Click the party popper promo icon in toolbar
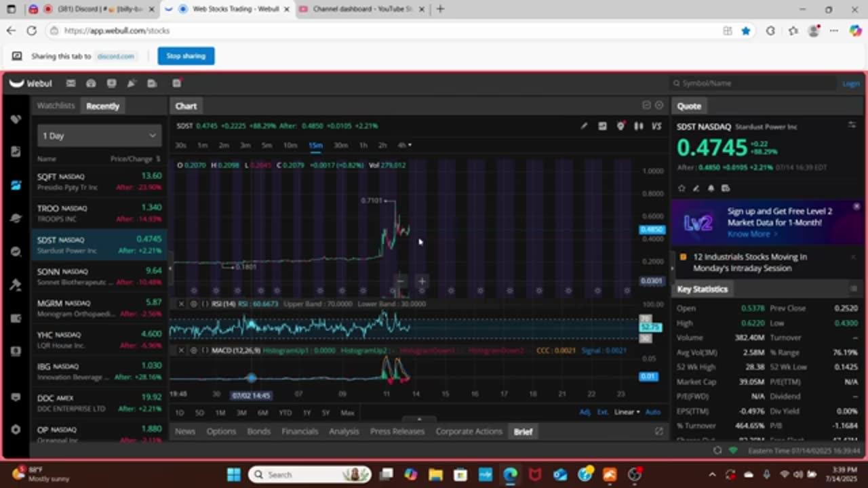Image resolution: width=868 pixels, height=488 pixels. pos(132,83)
